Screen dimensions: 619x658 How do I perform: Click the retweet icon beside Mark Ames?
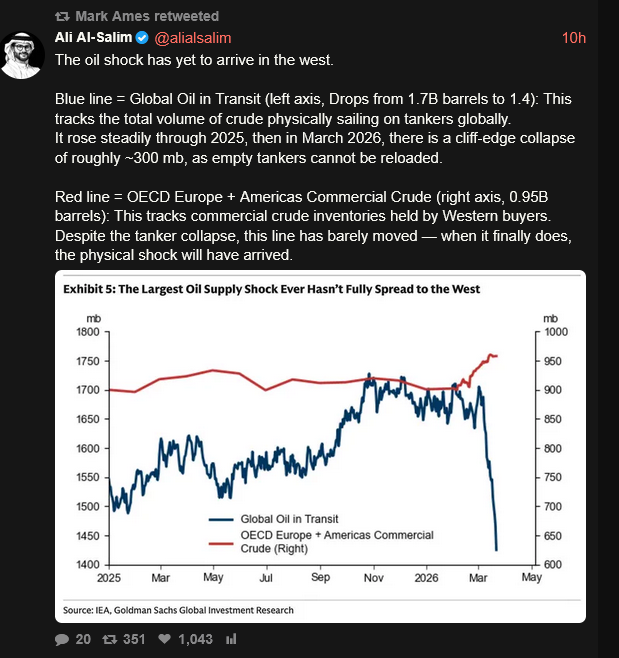(62, 17)
